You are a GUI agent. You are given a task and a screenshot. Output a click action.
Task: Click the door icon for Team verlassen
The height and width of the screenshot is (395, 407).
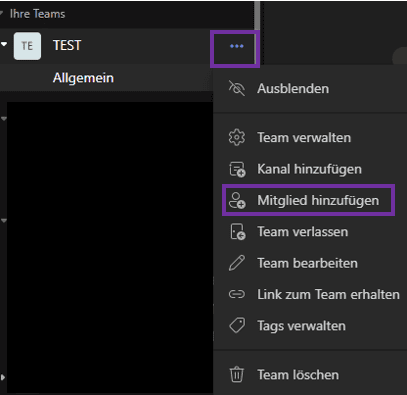[x=237, y=232]
